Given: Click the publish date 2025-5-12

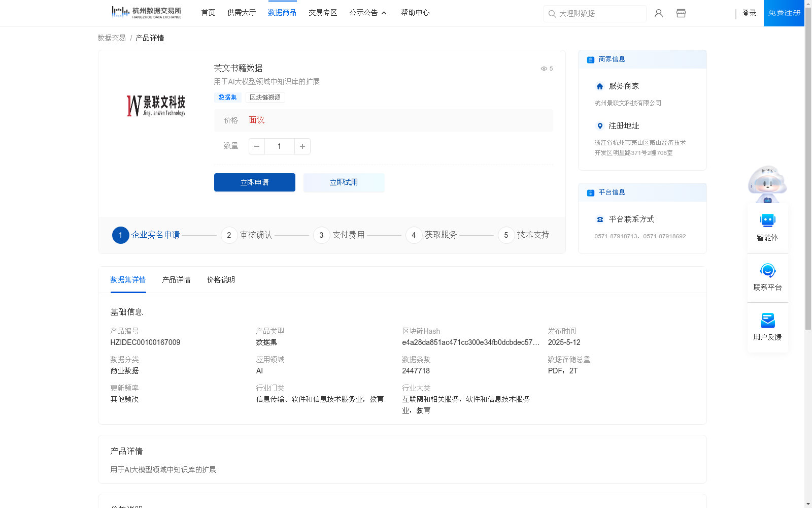Looking at the screenshot, I should click(x=564, y=342).
